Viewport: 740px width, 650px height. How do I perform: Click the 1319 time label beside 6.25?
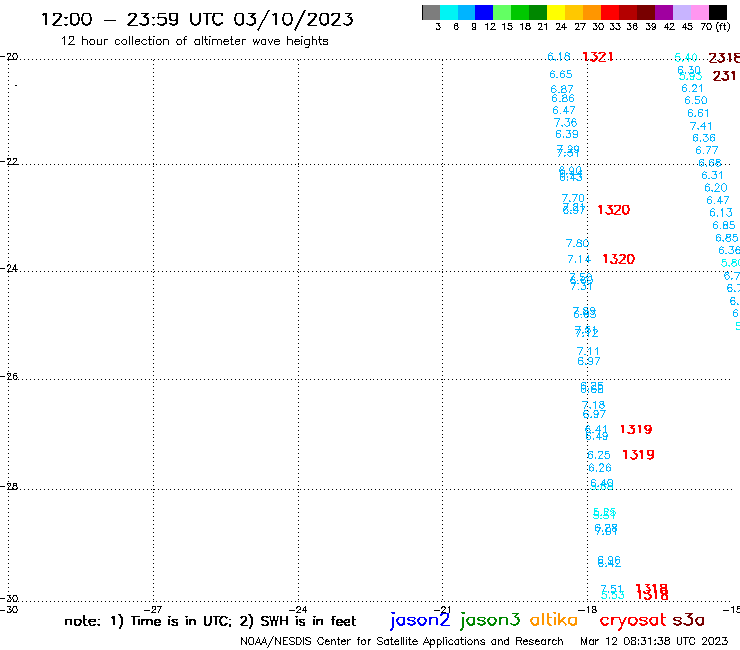[x=638, y=455]
